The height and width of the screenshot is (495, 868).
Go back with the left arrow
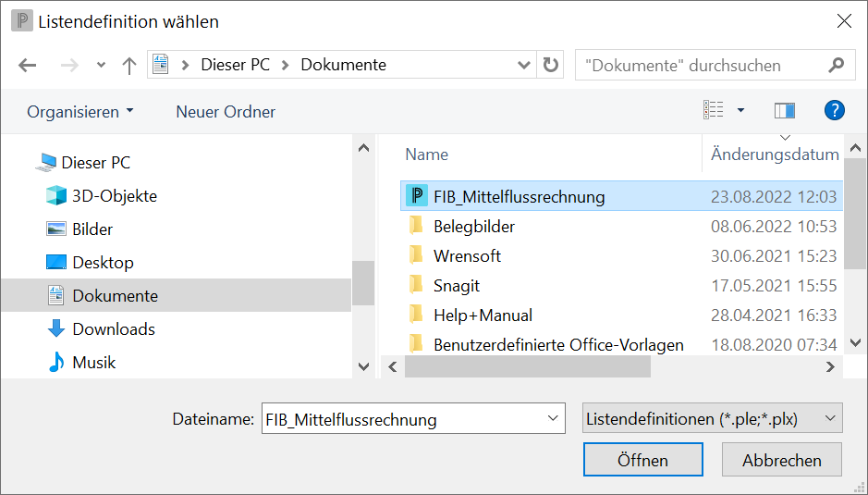[27, 66]
